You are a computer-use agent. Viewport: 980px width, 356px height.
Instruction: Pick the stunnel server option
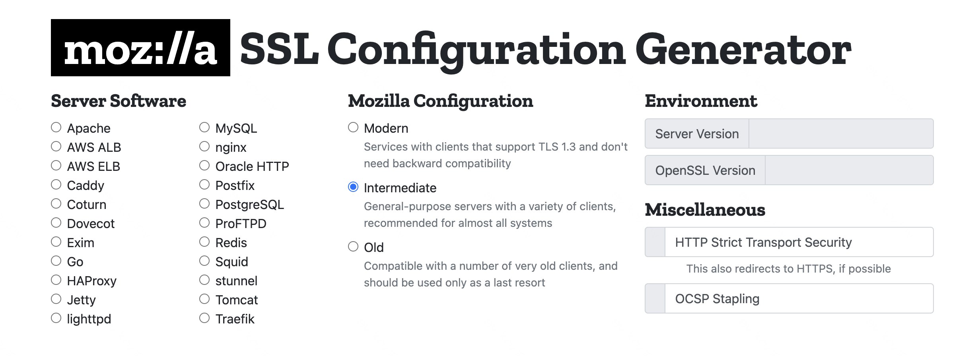(204, 280)
